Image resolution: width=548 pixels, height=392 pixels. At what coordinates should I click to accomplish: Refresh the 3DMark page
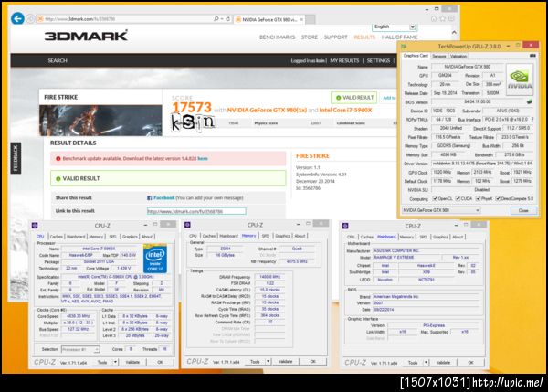point(227,19)
